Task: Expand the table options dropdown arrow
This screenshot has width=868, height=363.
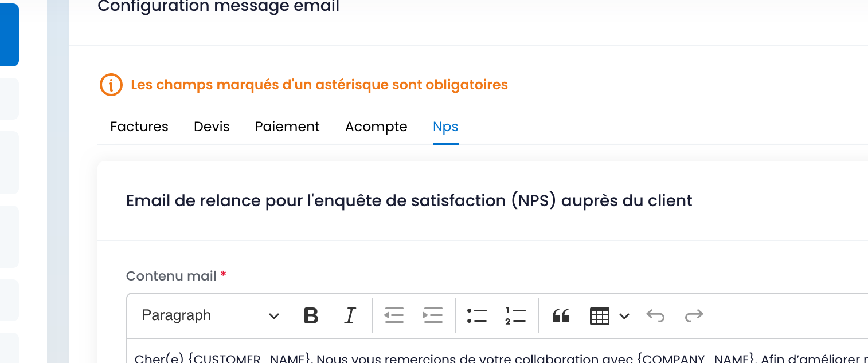Action: (624, 316)
